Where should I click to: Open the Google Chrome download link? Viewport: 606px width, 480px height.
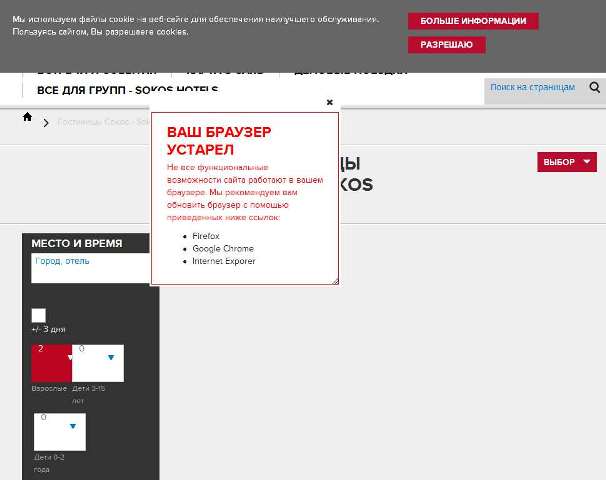[223, 249]
